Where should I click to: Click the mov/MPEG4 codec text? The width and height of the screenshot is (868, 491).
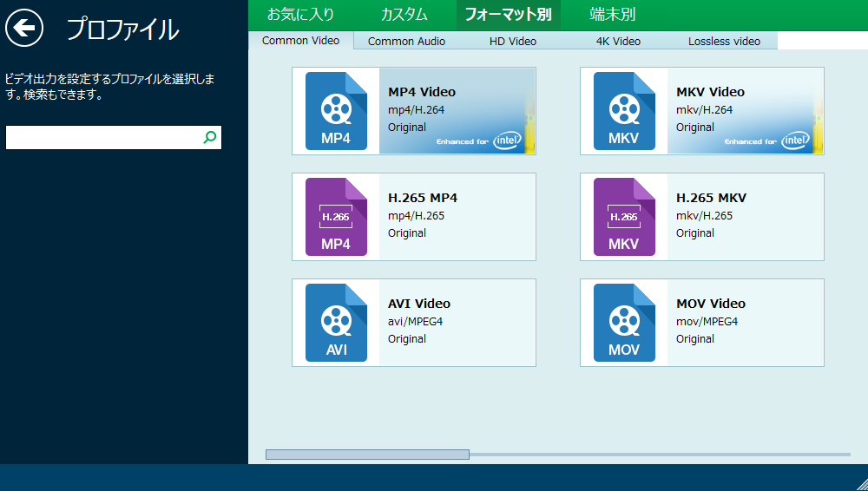(x=707, y=321)
